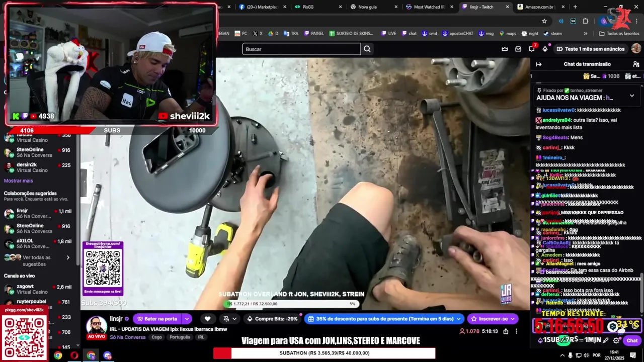The height and width of the screenshot is (362, 644).
Task: Click the Buscar search field
Action: [x=301, y=49]
